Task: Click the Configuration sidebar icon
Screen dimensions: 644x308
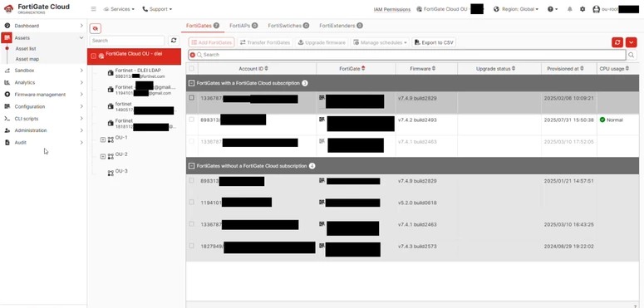Action: [x=7, y=106]
